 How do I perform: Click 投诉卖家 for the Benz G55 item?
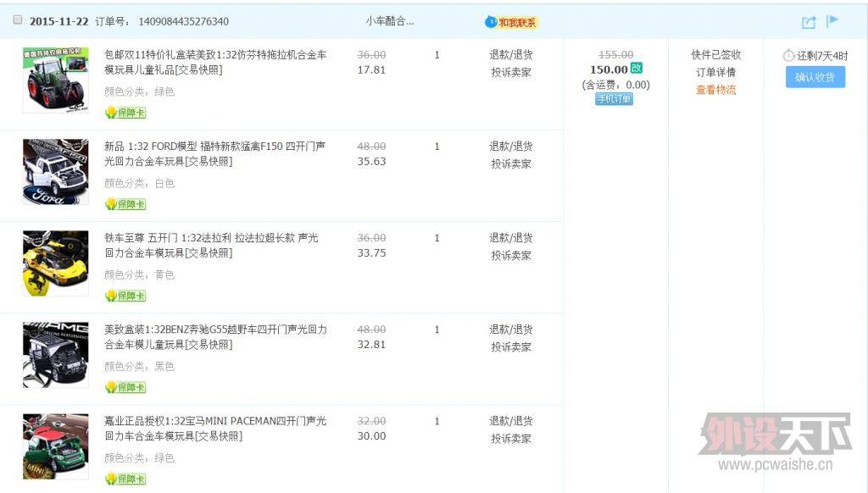[x=511, y=347]
